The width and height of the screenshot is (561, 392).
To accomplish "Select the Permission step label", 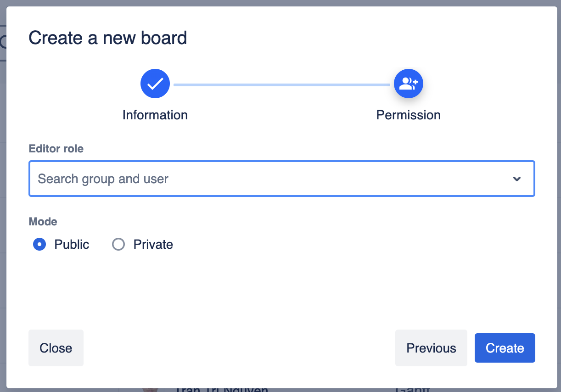I will (408, 115).
